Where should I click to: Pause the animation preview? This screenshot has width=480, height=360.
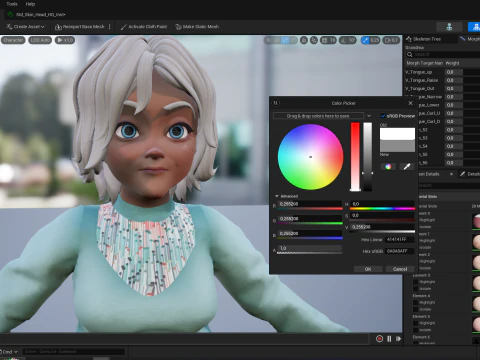coord(389,339)
